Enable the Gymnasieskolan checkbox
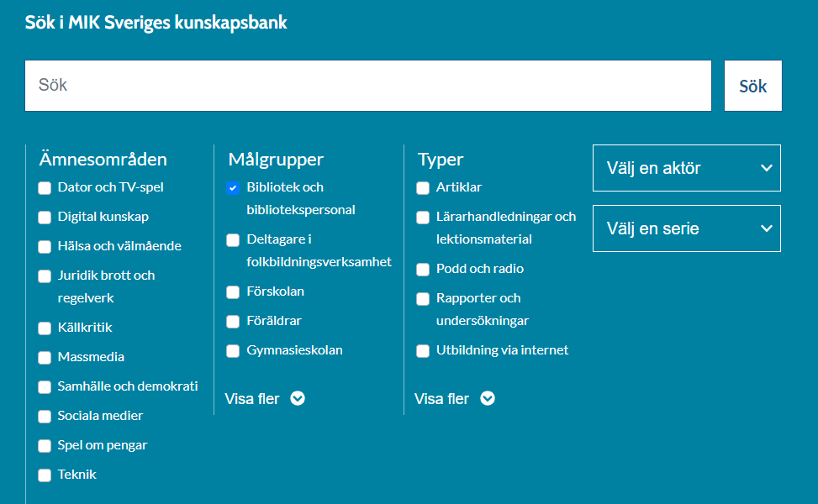 (233, 351)
